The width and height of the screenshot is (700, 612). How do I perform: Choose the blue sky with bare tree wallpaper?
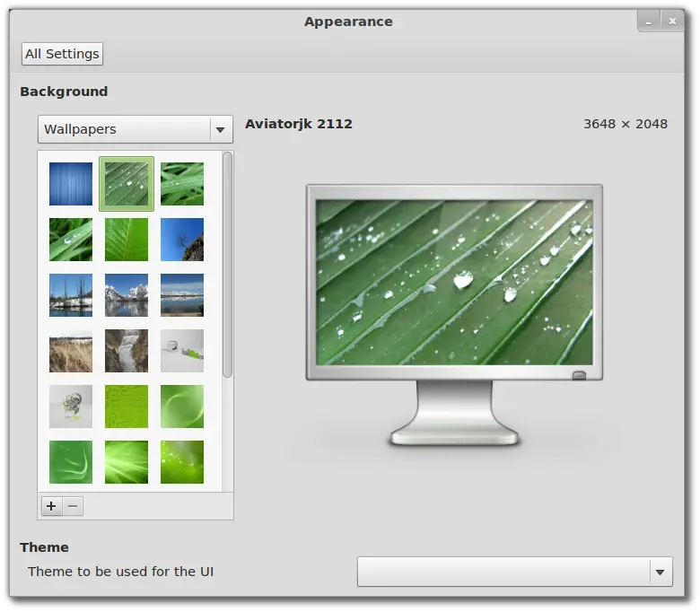click(x=182, y=240)
